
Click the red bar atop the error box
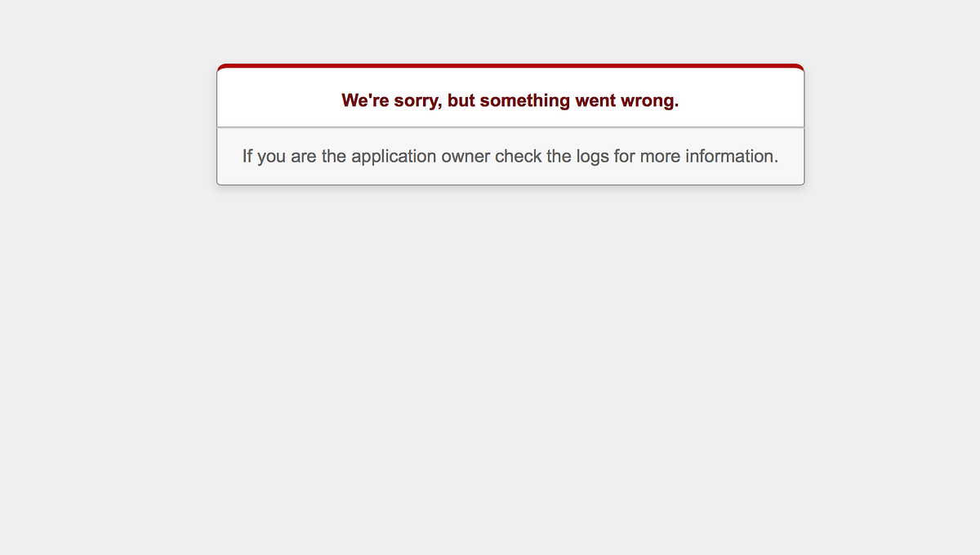510,66
